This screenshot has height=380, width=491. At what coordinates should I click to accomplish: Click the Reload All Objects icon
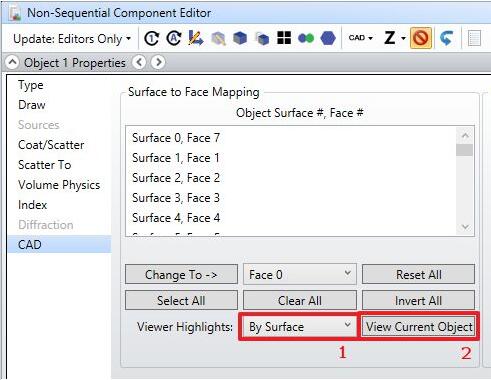pos(174,38)
